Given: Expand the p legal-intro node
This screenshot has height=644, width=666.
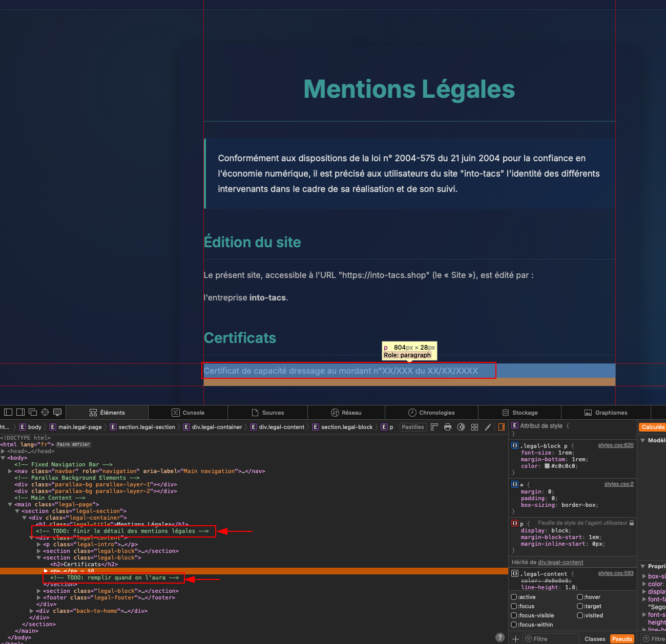Looking at the screenshot, I should pyautogui.click(x=39, y=544).
